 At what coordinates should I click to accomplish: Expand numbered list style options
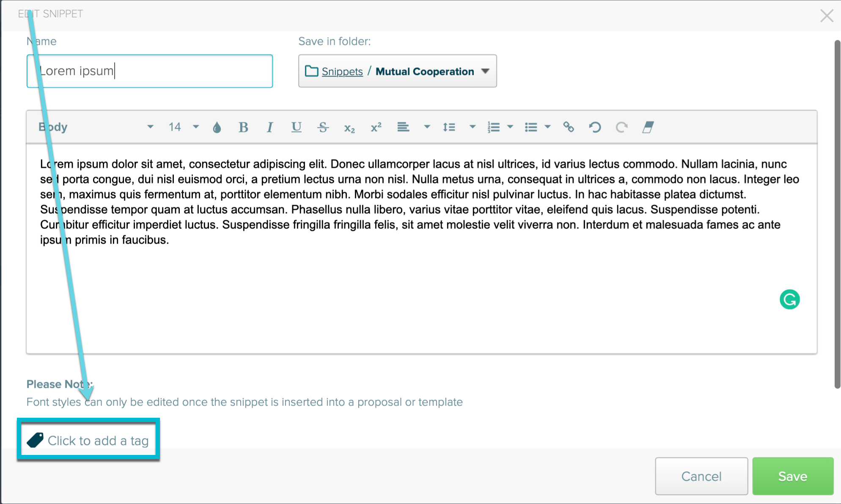510,127
